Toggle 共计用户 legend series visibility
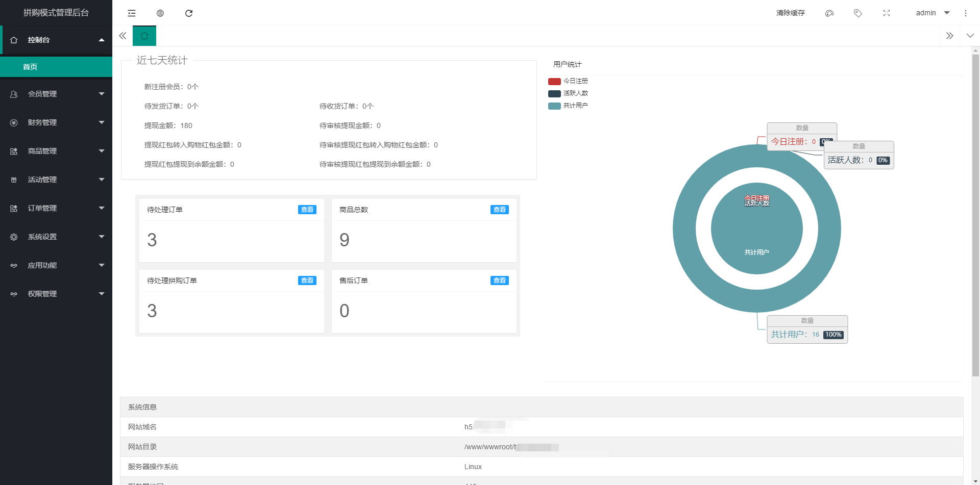This screenshot has width=980, height=485. (568, 106)
